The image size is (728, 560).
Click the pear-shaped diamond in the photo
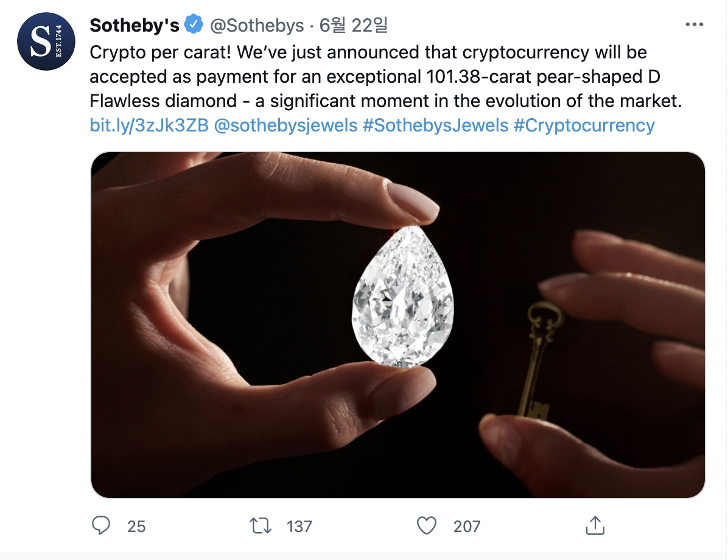[403, 298]
